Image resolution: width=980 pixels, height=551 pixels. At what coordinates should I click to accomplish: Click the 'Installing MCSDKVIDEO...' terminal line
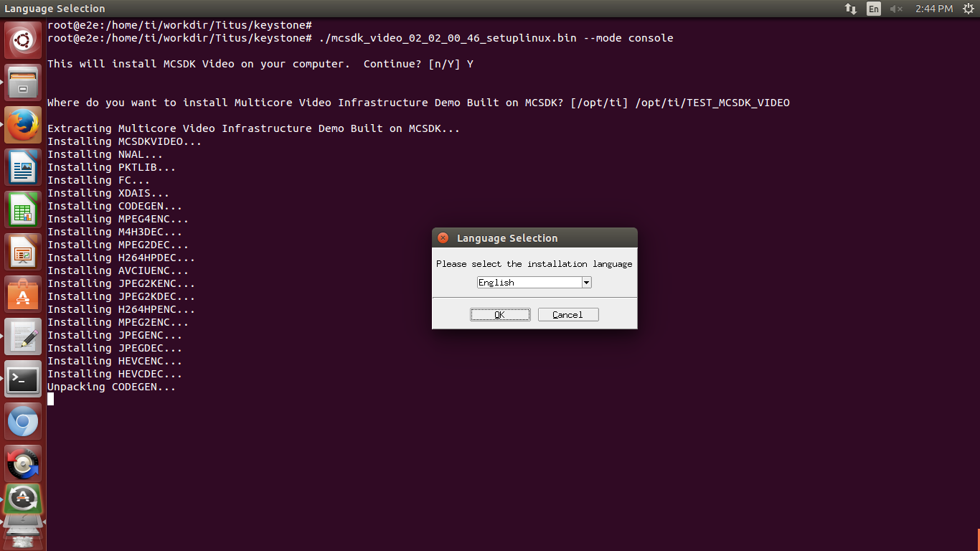pos(124,141)
